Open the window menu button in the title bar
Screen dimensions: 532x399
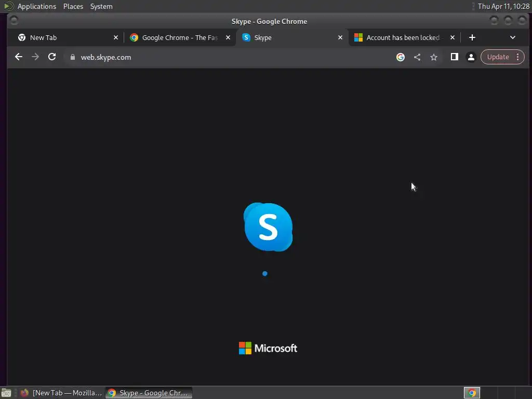tap(14, 21)
